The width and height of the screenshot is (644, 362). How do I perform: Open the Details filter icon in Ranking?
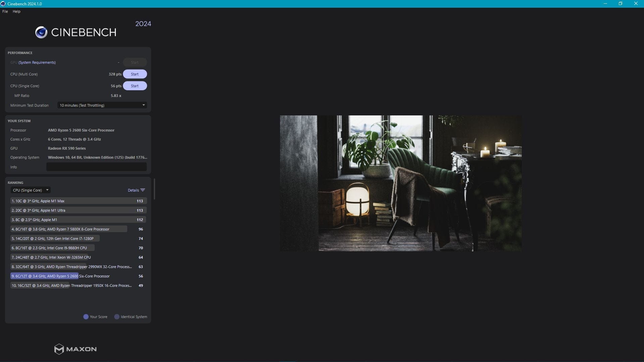[143, 190]
